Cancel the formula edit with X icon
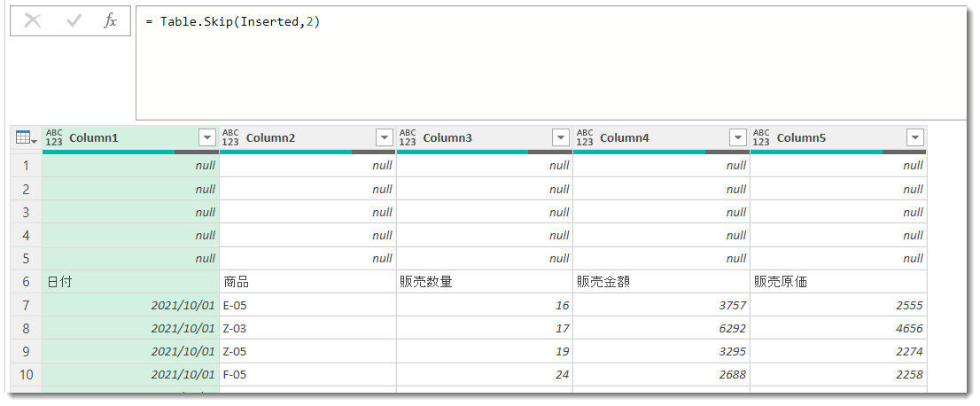Image resolution: width=980 pixels, height=406 pixels. tap(33, 21)
